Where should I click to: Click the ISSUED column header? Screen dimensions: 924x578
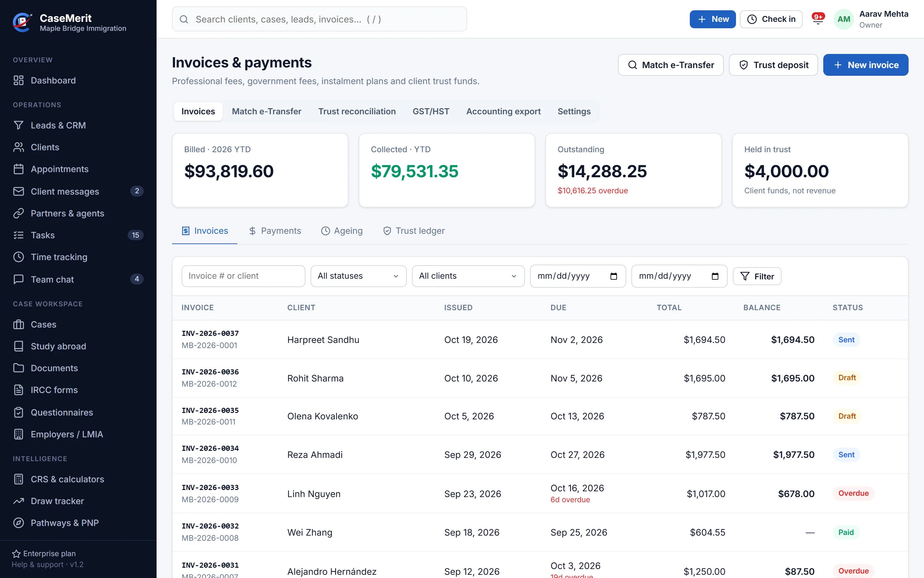[x=458, y=307]
